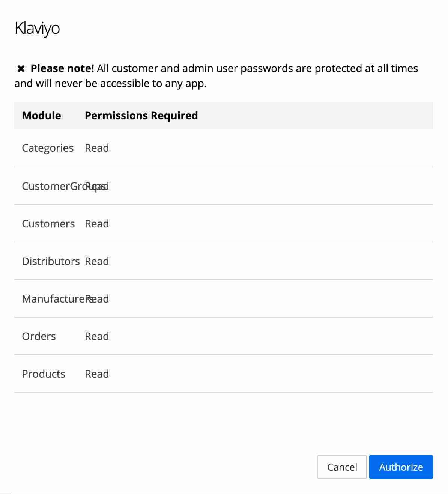448x494 pixels.
Task: Click Read permission for Orders
Action: pyautogui.click(x=96, y=336)
